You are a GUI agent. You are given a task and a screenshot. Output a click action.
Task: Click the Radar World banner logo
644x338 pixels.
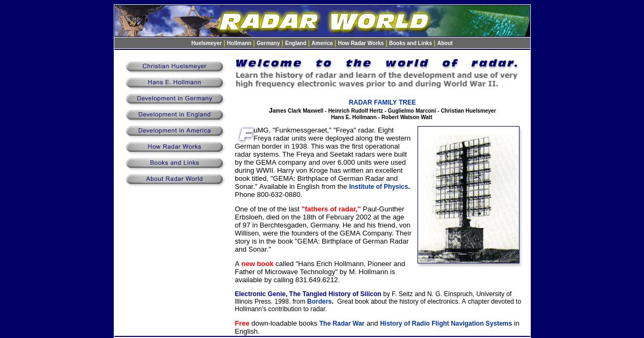point(322,21)
